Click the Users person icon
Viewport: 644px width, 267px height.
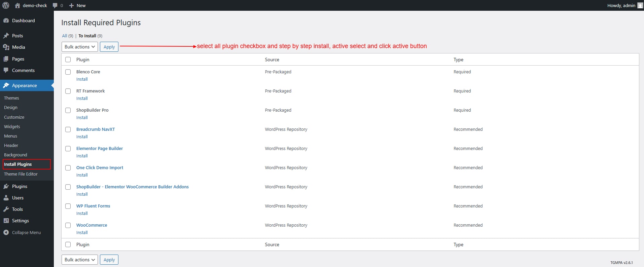click(x=6, y=198)
